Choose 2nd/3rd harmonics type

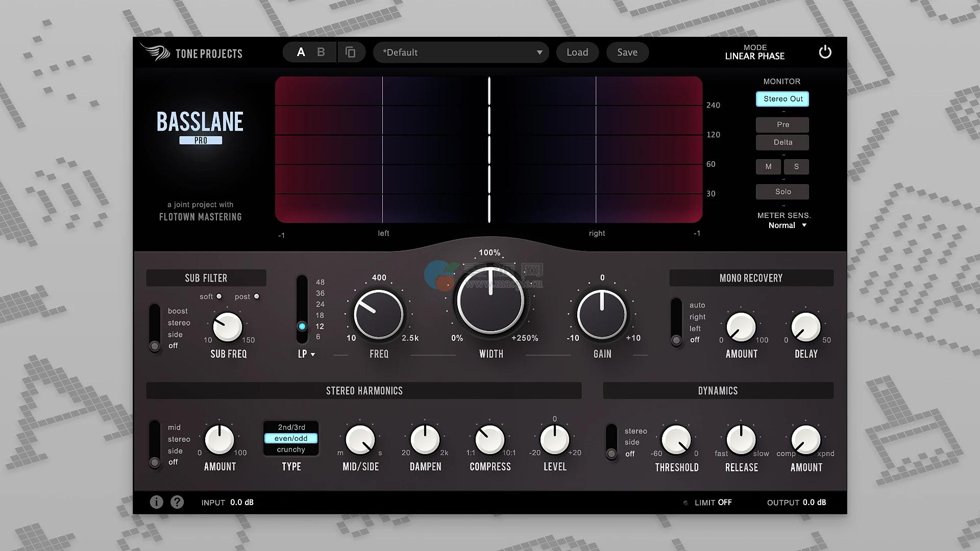coord(291,427)
